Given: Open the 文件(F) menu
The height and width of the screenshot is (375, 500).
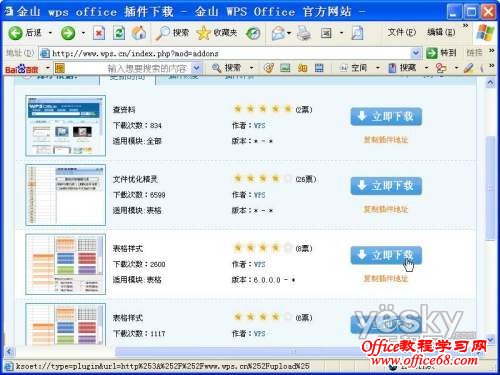Looking at the screenshot, I should 402,32.
